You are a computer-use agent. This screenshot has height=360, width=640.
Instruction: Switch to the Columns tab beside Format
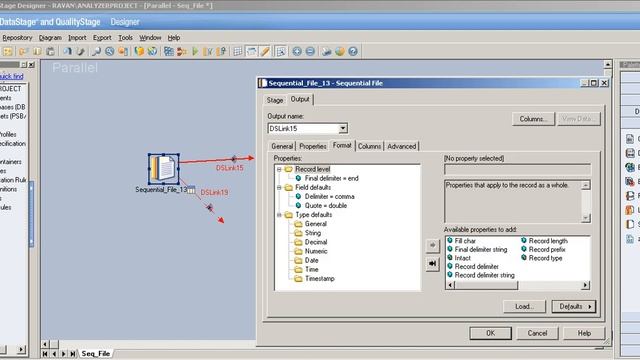point(369,146)
